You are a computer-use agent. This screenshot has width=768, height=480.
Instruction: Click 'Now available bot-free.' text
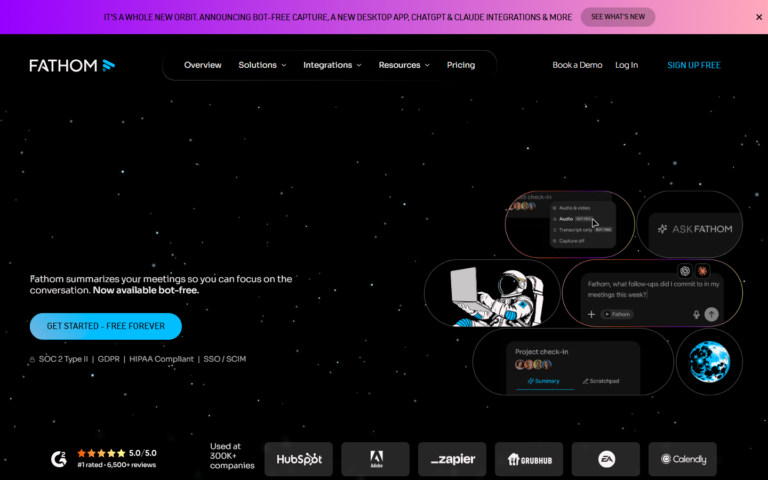(x=146, y=290)
